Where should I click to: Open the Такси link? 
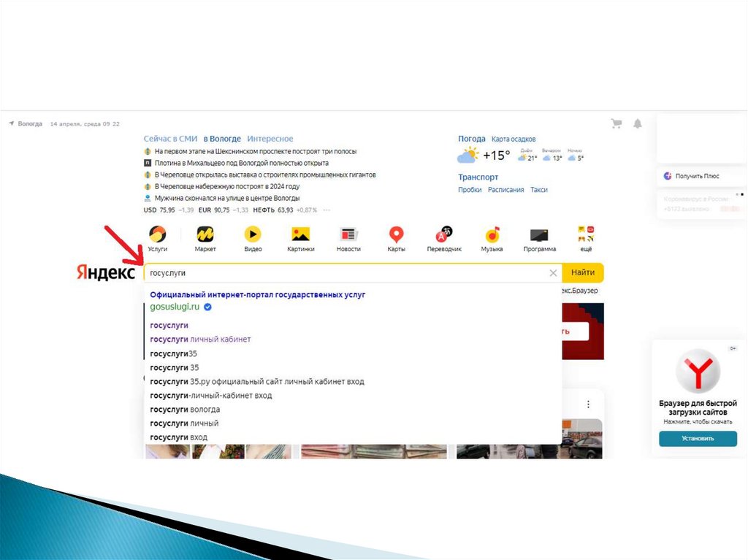click(x=539, y=190)
